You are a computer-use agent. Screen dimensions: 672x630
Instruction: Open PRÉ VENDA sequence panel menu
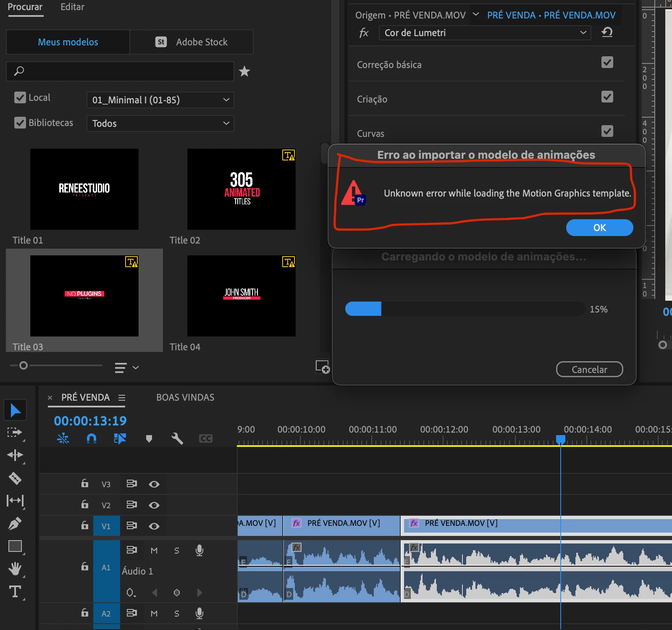point(122,398)
